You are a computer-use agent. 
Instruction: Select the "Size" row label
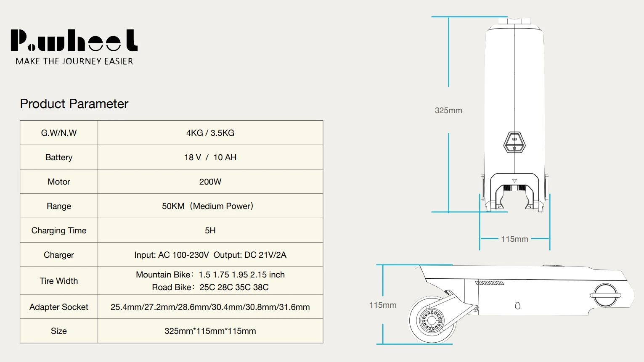(x=59, y=331)
